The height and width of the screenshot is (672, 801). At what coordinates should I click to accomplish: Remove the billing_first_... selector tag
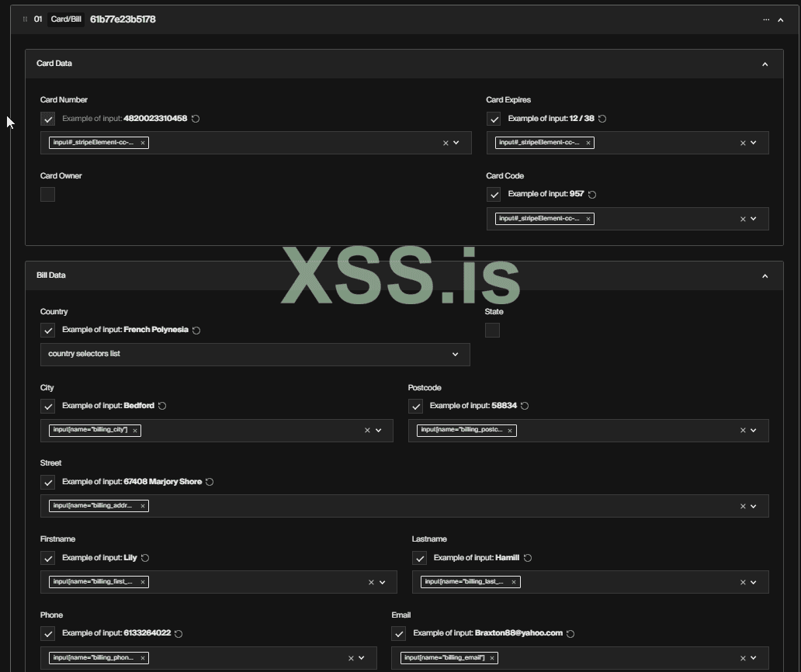tap(143, 582)
